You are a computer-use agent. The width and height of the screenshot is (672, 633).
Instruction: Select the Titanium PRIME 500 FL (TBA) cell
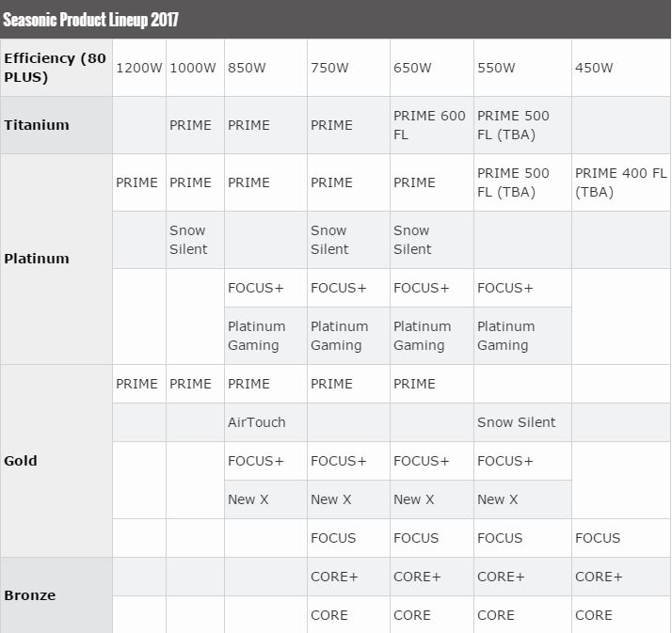point(514,125)
